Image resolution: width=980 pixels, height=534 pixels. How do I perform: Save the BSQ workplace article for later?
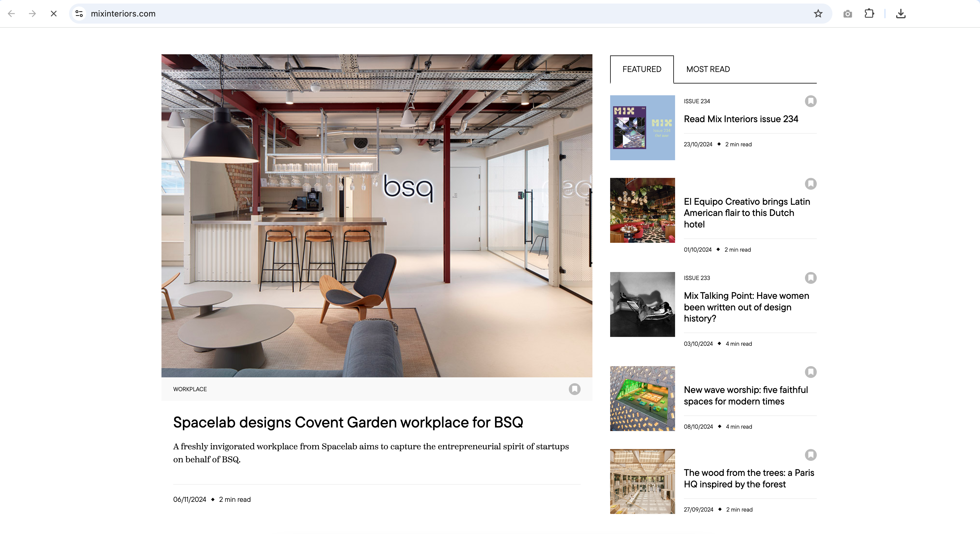[x=574, y=389]
